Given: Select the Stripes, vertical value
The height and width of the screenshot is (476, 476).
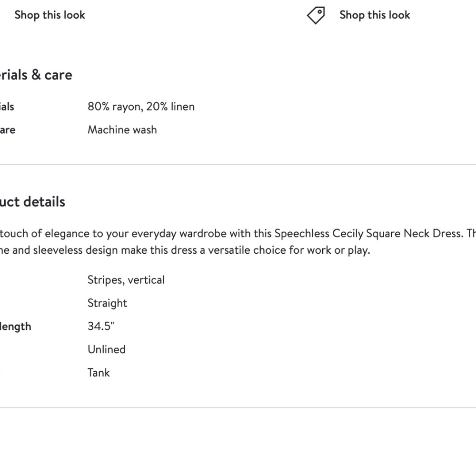Looking at the screenshot, I should coord(126,279).
